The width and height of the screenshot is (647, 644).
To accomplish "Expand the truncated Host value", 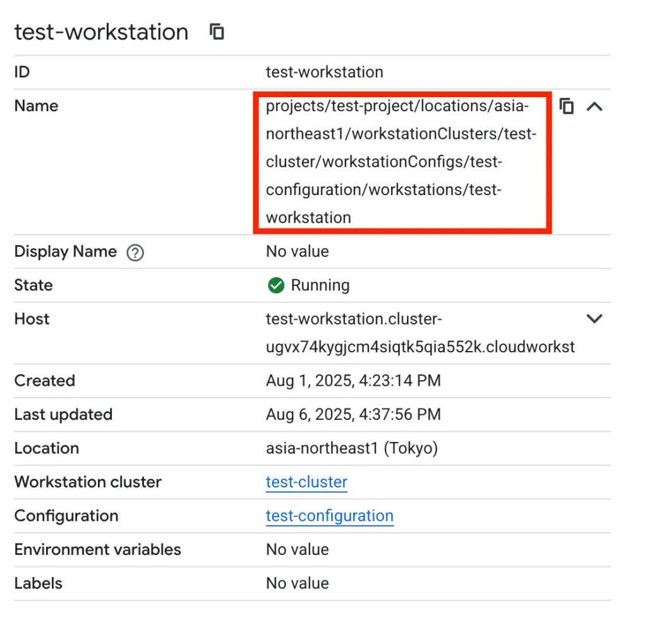I will tap(595, 319).
